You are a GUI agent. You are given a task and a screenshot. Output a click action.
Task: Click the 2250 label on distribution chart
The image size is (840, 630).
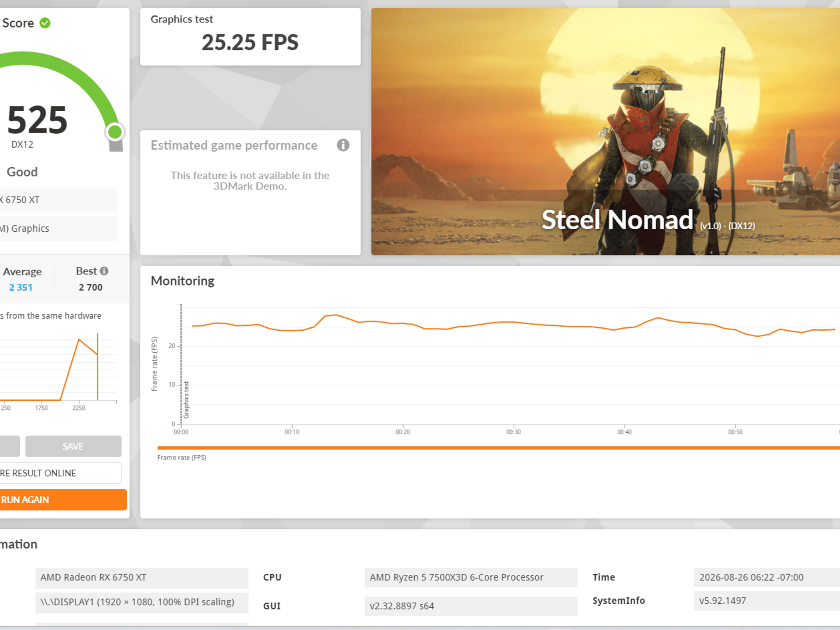click(x=79, y=408)
